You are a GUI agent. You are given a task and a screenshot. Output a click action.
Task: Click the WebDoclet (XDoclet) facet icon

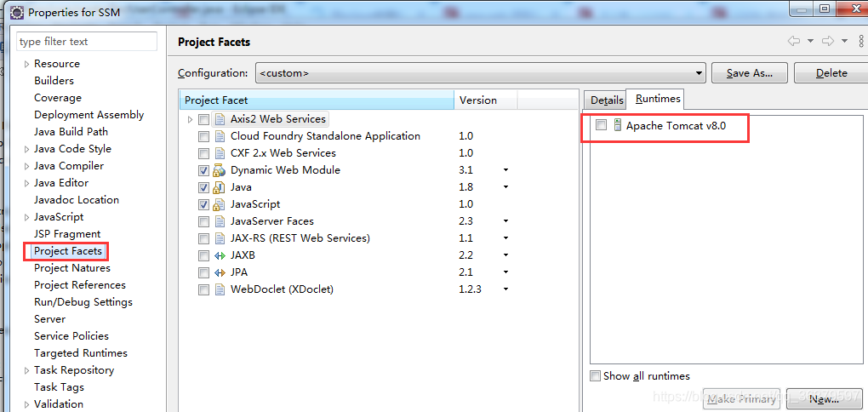(220, 289)
